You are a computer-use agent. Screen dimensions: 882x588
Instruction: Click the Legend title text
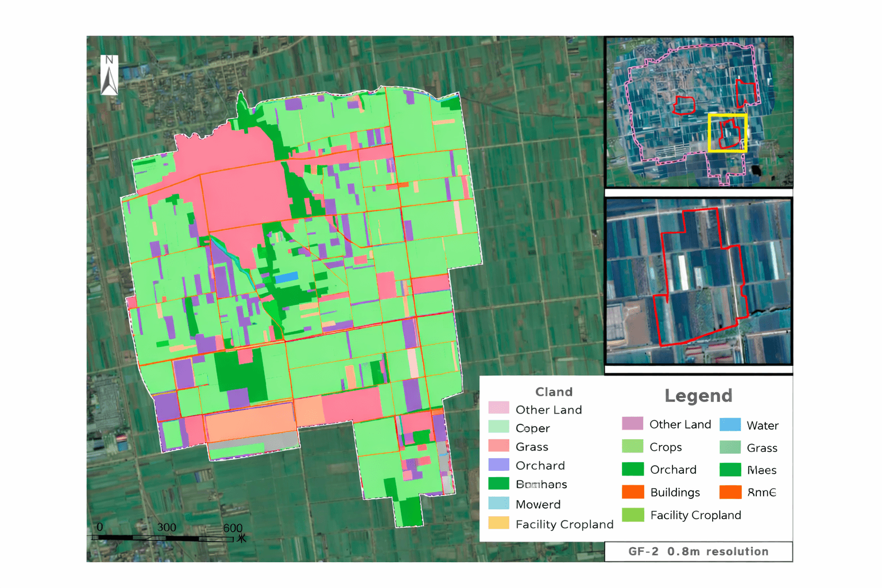click(x=698, y=396)
